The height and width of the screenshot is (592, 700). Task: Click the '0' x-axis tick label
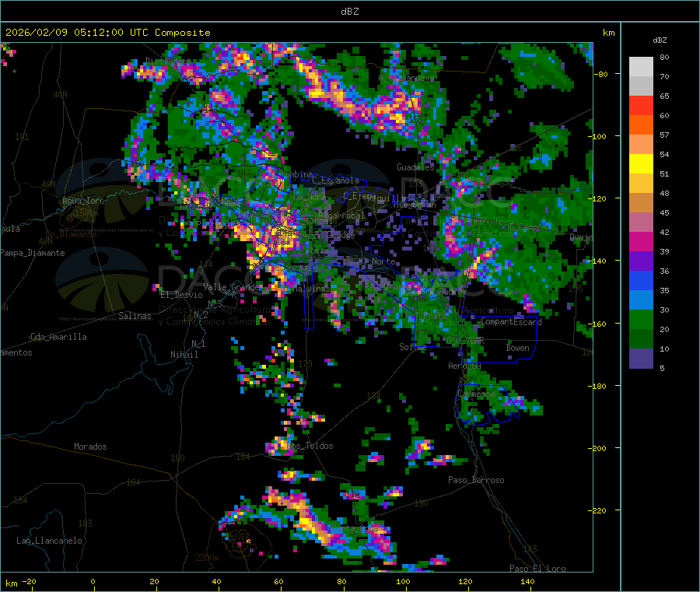93,581
